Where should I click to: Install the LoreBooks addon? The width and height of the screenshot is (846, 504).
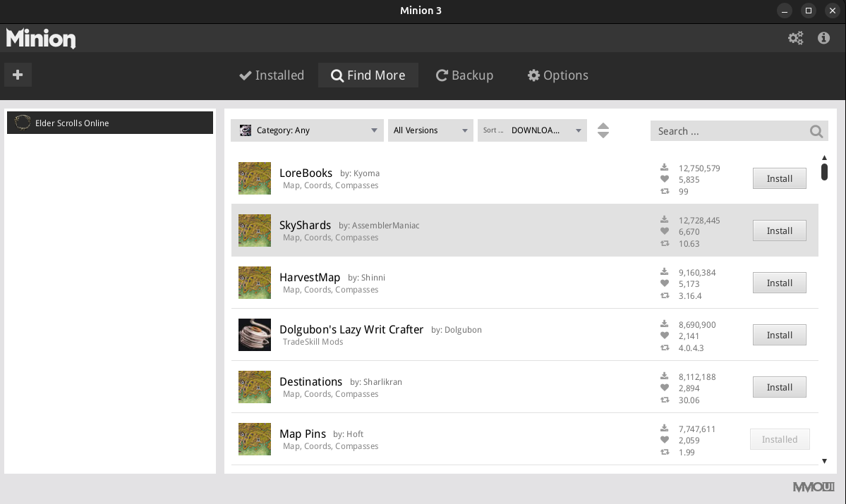[780, 178]
